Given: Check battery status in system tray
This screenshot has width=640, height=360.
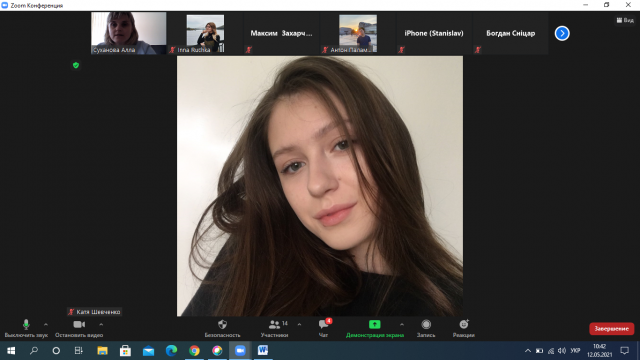Looking at the screenshot, I should click(539, 351).
